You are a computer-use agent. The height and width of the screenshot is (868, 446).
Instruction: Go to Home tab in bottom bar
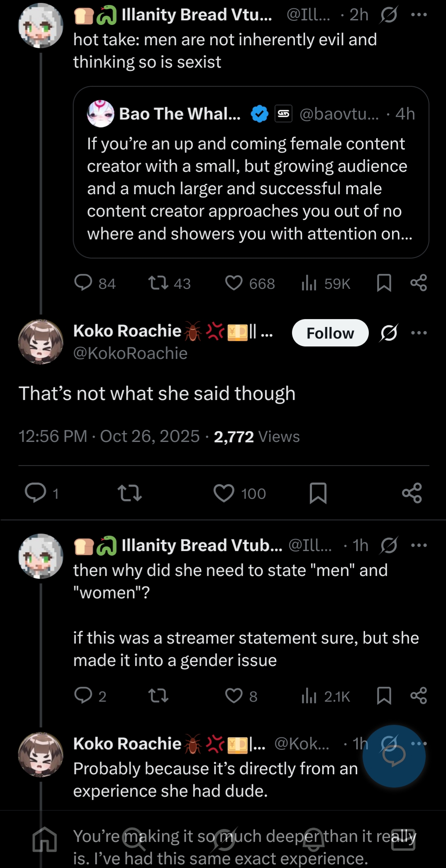45,839
